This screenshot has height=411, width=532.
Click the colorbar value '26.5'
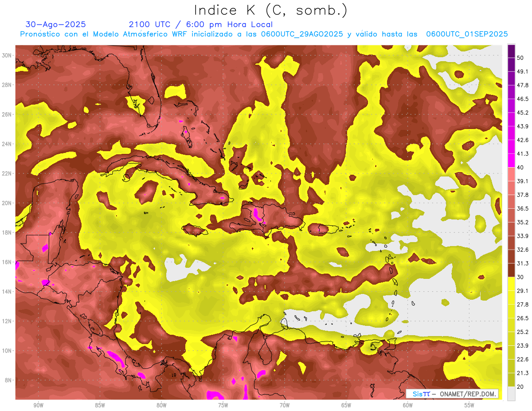click(x=523, y=318)
